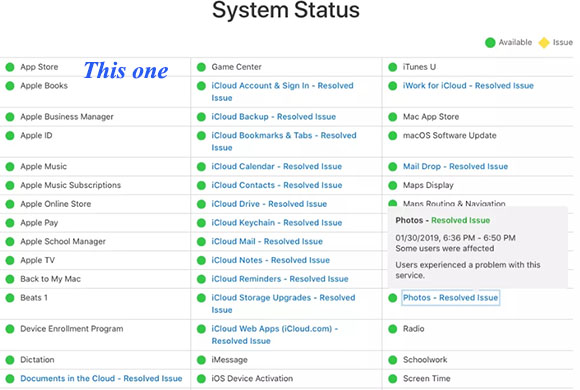This screenshot has height=390, width=580.
Task: Click the Photos issue popup date text
Action: point(455,238)
